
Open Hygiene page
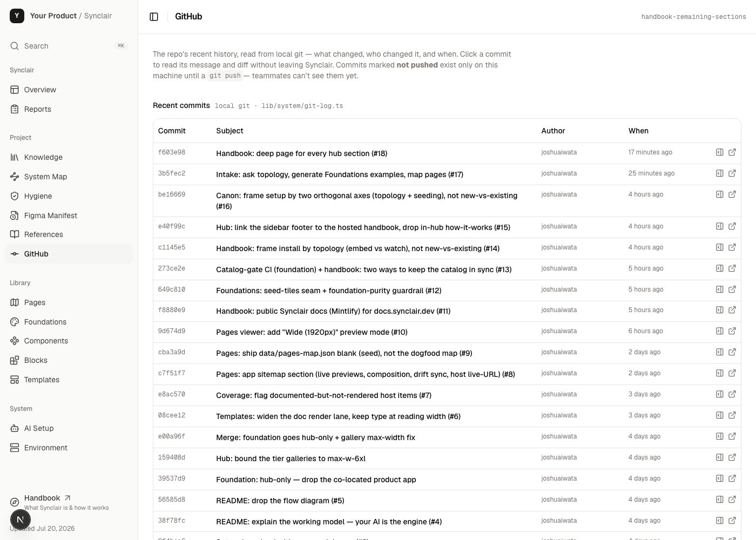click(x=69, y=196)
